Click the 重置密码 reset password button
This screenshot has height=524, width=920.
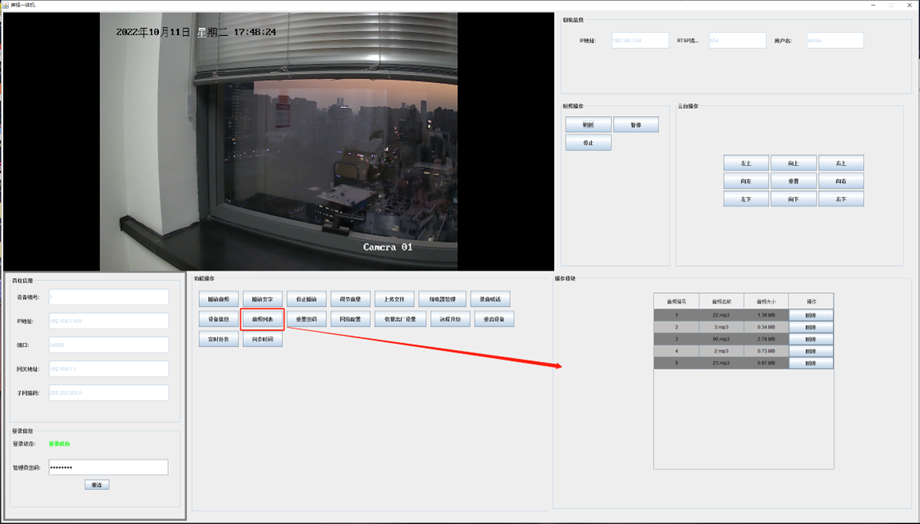click(307, 319)
